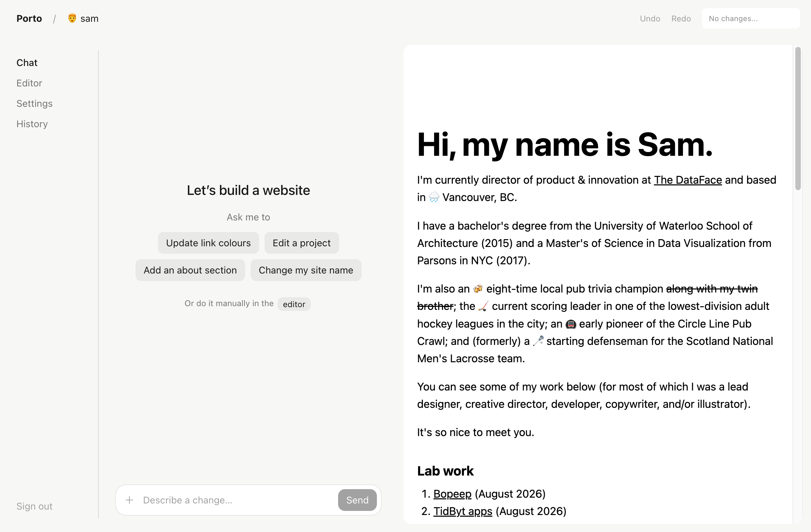Click the Lab work heading
This screenshot has height=532, width=811.
click(445, 471)
